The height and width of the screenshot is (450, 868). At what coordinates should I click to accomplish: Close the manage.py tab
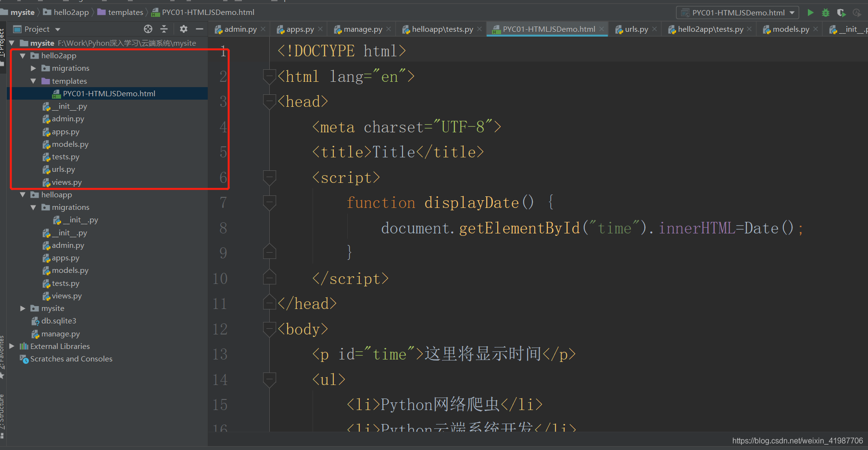coord(389,29)
